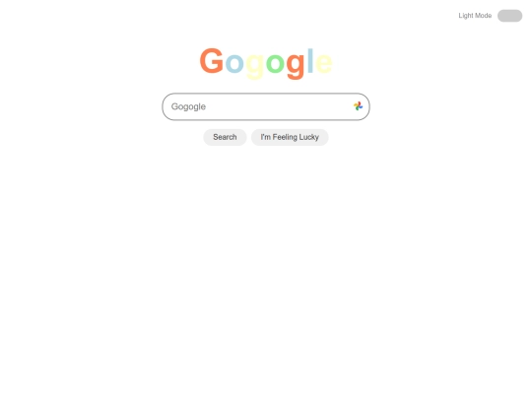Click the colorful pinwheel icon in search bar
This screenshot has width=532, height=399.
358,106
